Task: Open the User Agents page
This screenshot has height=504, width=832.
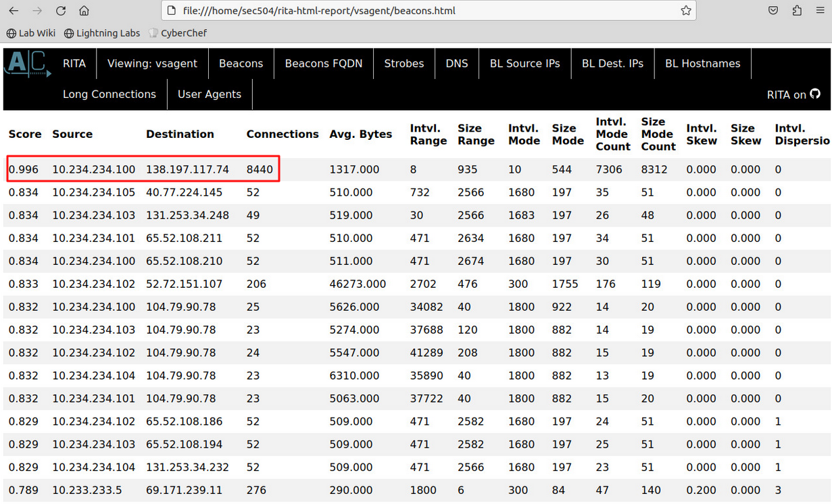Action: (210, 95)
